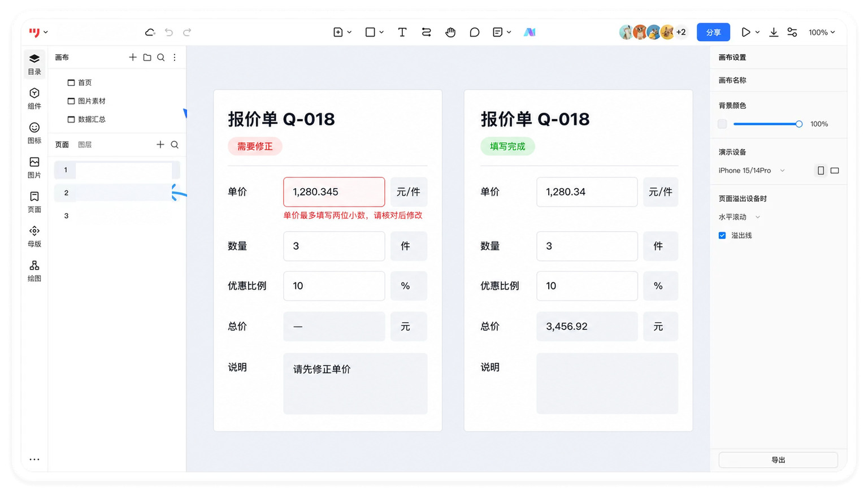Click the 填写完成 status badge
Screen dimensions: 868x495
(x=507, y=146)
